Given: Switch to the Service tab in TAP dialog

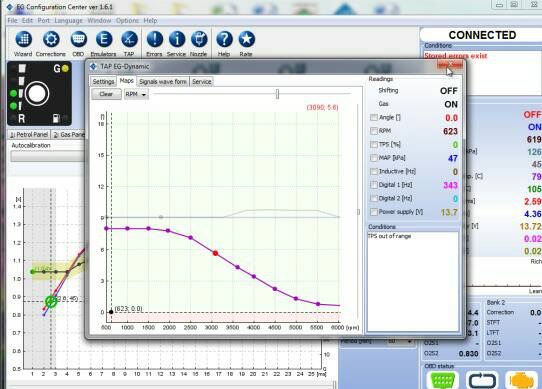Looking at the screenshot, I should [202, 82].
